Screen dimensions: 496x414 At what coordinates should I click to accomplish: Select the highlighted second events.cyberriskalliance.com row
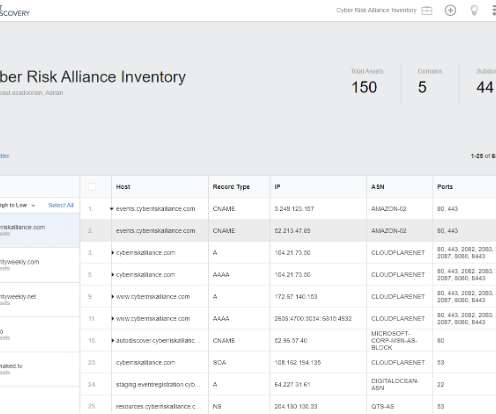coord(288,231)
